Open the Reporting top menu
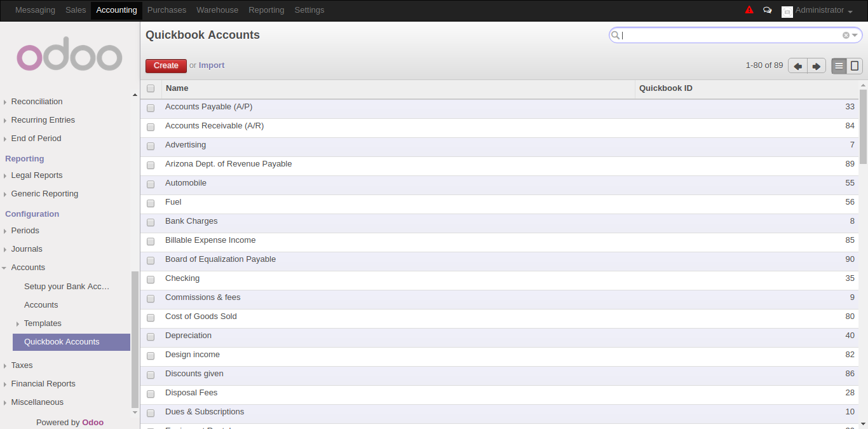Viewport: 868px width, 429px height. pyautogui.click(x=266, y=10)
